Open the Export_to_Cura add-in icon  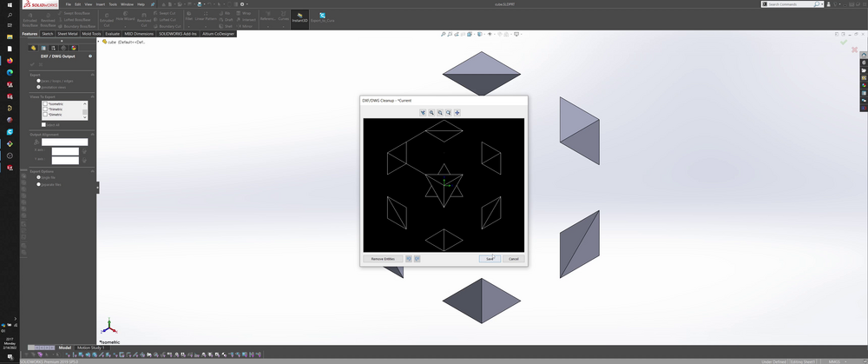[322, 17]
